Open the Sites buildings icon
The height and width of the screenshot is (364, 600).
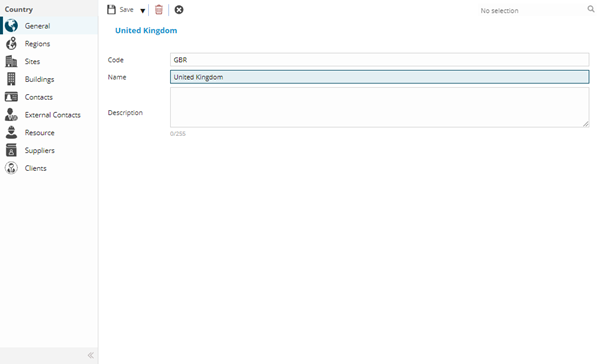pos(11,61)
